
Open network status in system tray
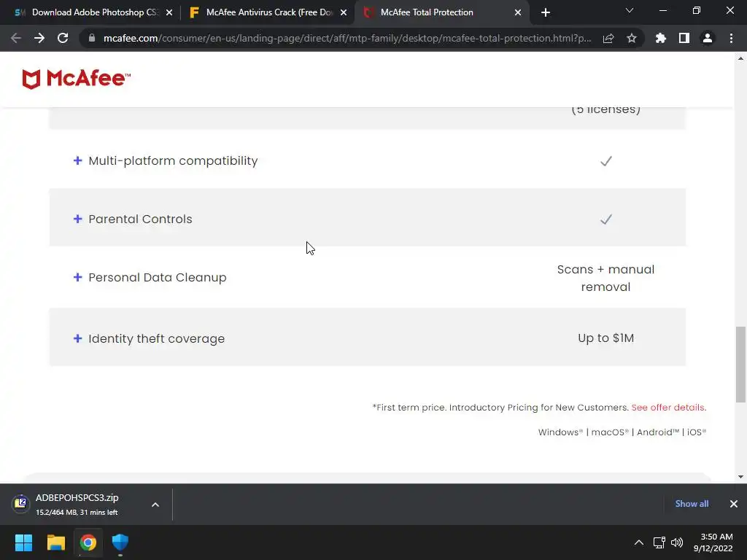click(659, 542)
